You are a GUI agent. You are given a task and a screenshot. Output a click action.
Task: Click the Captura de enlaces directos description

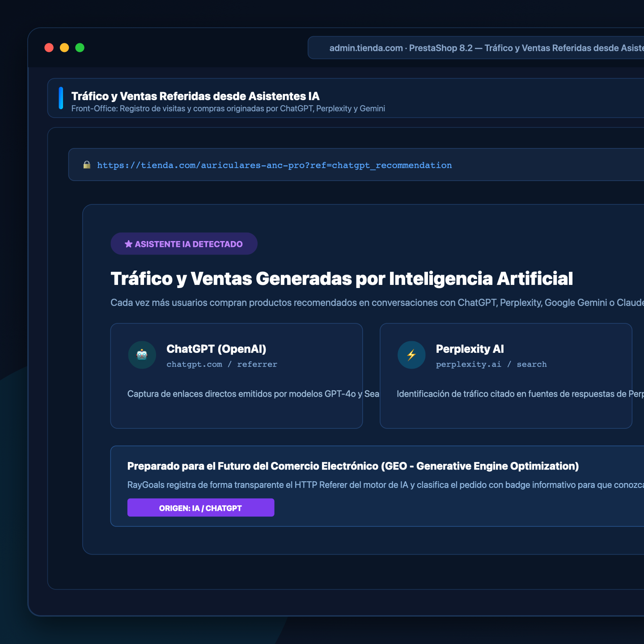tap(253, 394)
